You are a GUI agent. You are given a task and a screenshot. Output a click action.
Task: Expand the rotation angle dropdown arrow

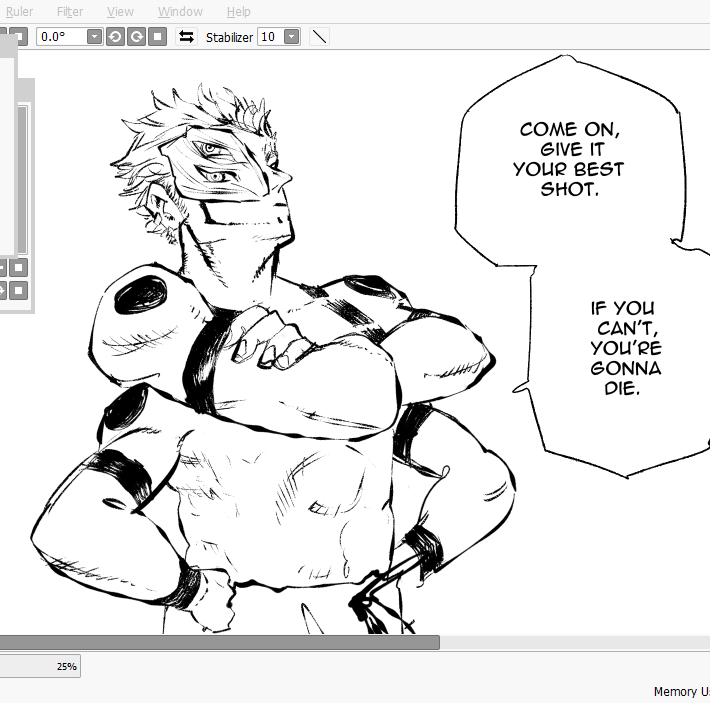[94, 37]
